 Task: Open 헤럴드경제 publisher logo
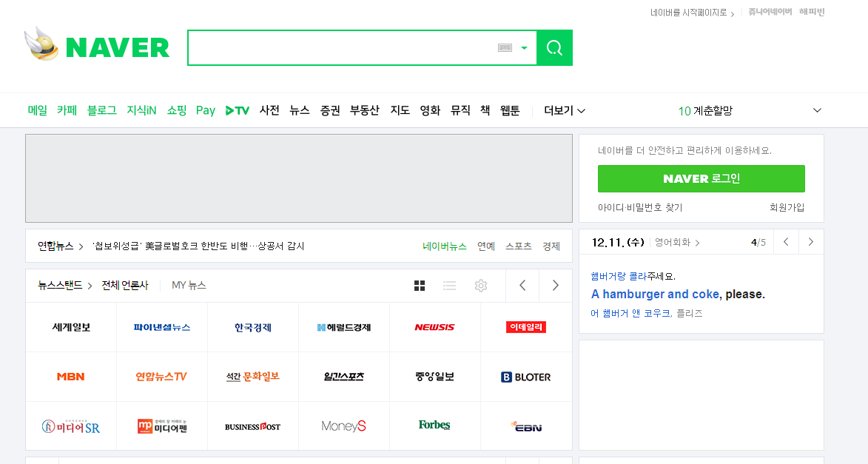344,327
